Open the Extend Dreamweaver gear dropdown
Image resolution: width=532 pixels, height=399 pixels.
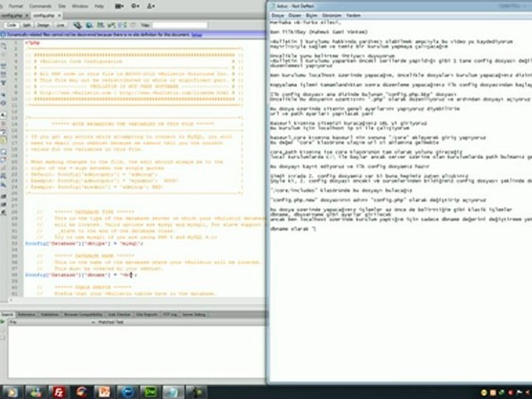(x=135, y=6)
